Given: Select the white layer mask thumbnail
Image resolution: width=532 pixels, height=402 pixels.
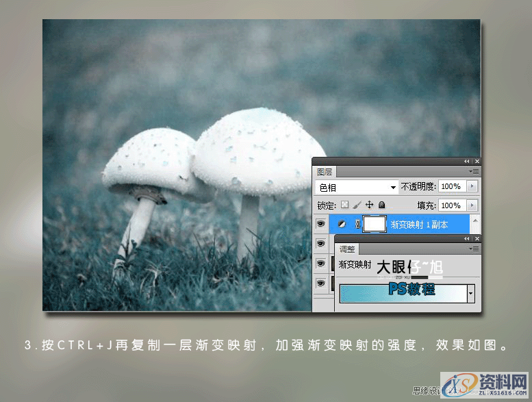Looking at the screenshot, I should click(375, 224).
